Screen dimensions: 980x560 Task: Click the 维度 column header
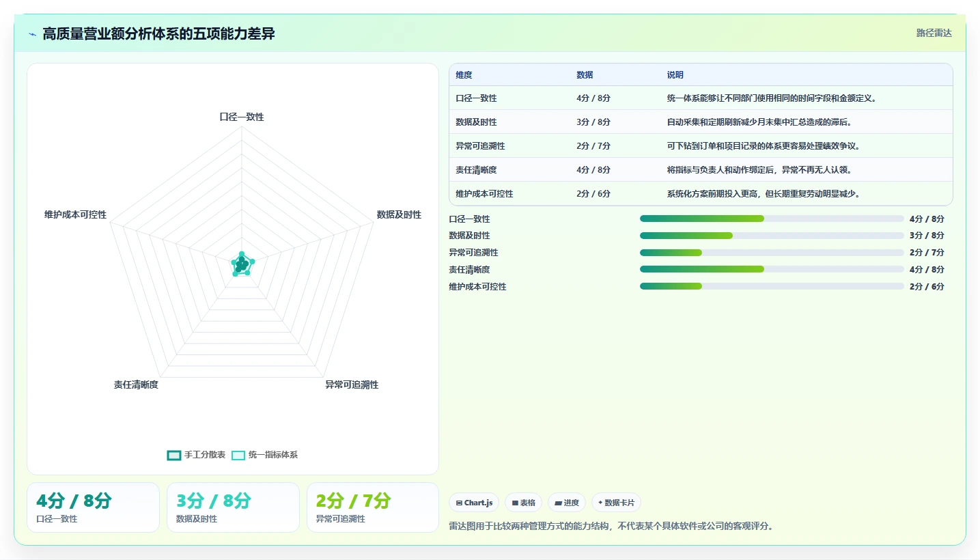[464, 75]
